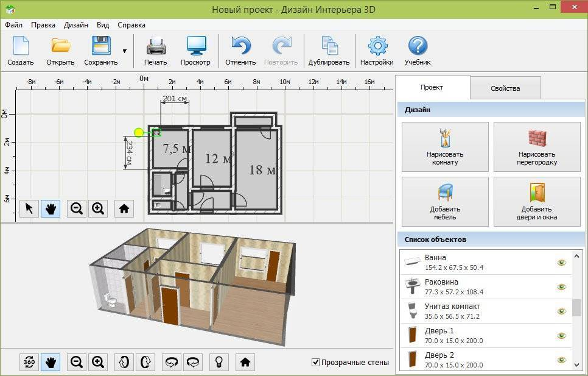Click the object list scroll up arrow

pyautogui.click(x=577, y=256)
